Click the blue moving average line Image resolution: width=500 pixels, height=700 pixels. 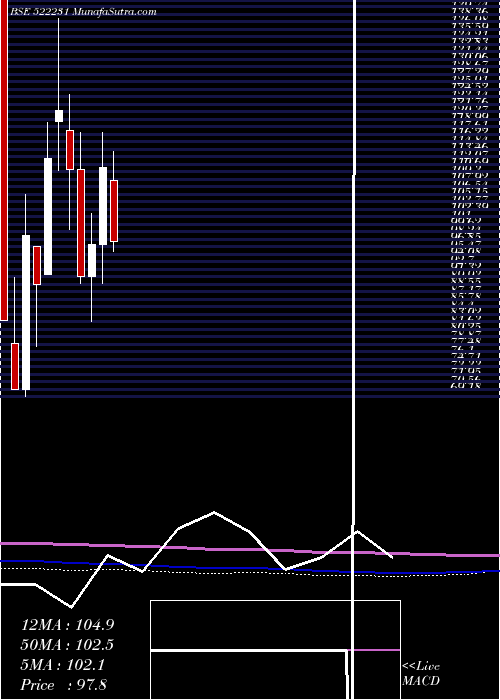(x=250, y=567)
